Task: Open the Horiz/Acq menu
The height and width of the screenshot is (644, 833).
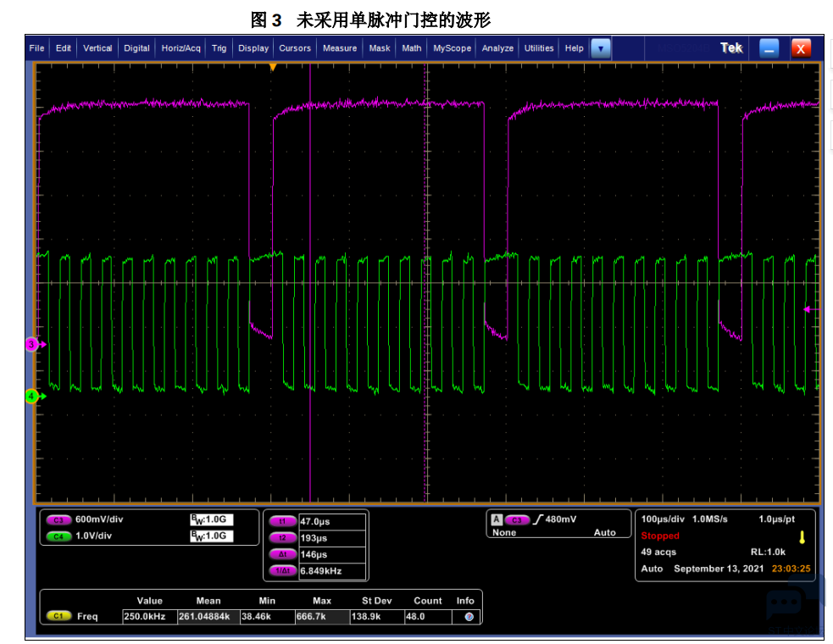Action: pos(181,48)
